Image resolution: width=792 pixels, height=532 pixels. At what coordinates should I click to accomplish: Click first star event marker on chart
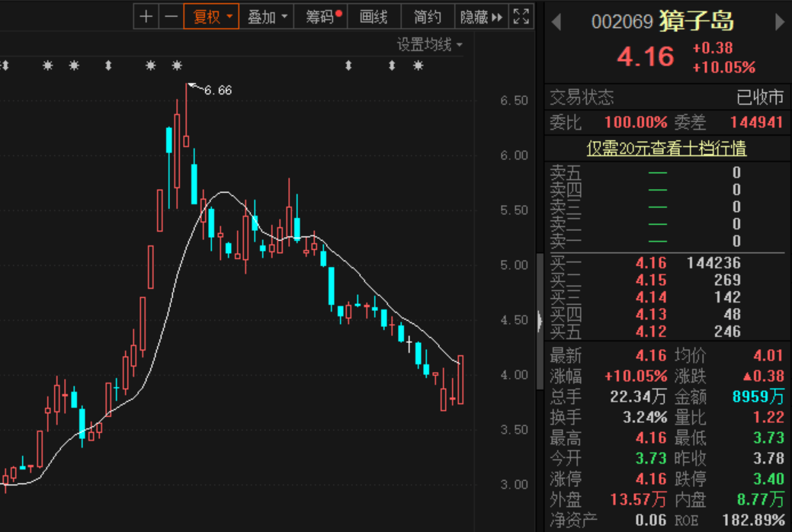(x=47, y=66)
